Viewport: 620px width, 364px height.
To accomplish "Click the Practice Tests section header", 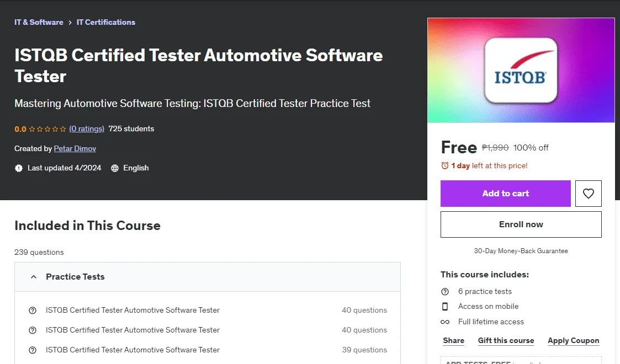I will click(208, 277).
